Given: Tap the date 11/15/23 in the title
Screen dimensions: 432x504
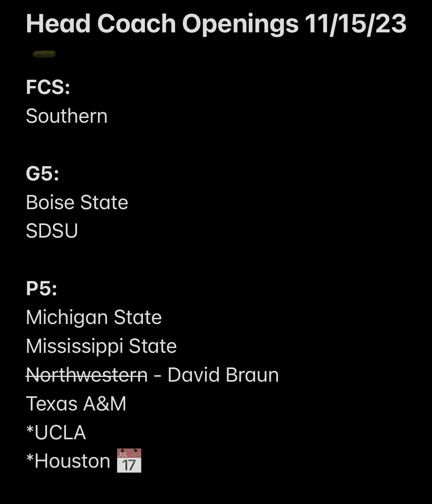Looking at the screenshot, I should coord(355,24).
